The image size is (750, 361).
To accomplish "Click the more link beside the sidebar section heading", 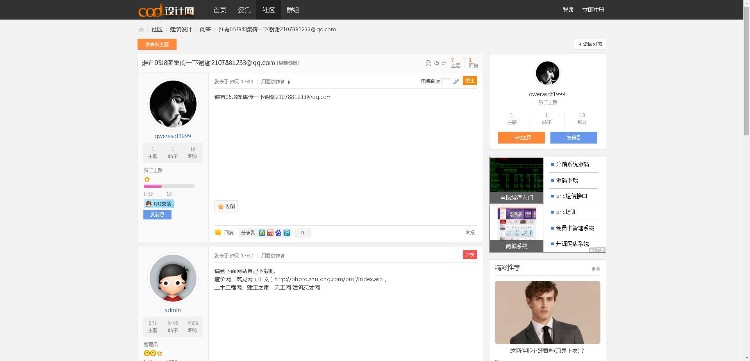I will [596, 269].
